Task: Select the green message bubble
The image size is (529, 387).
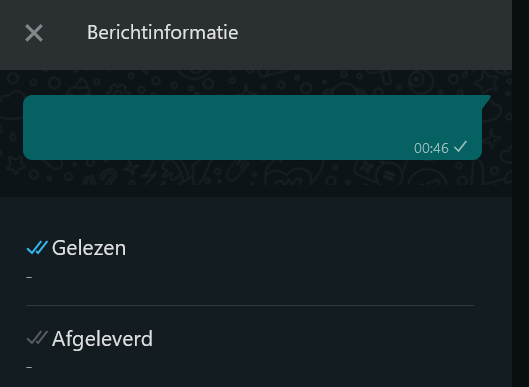Action: 252,128
